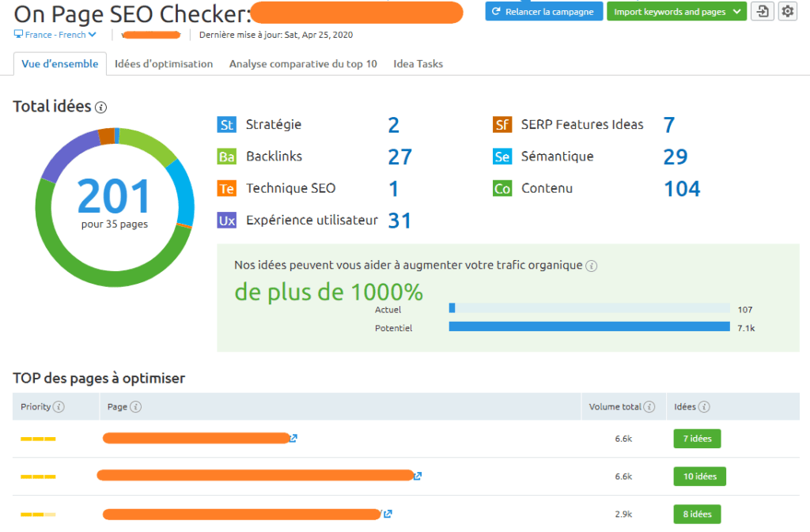
Task: Select the Technique SEO icon
Action: (225, 188)
